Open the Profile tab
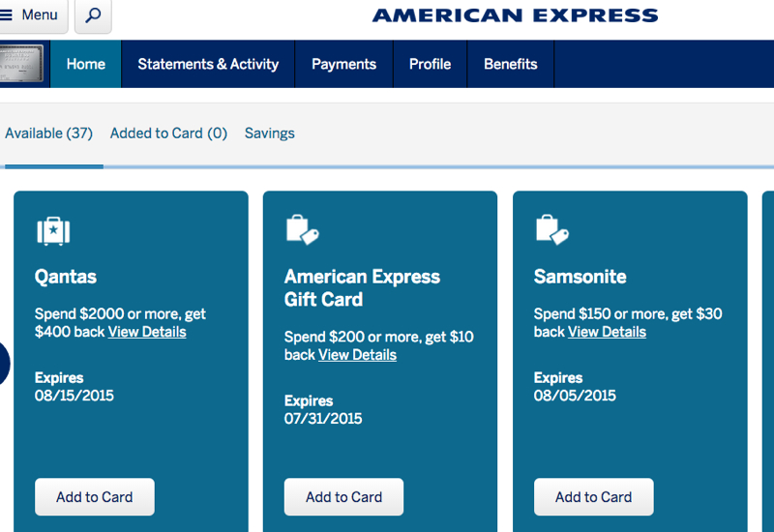 coord(430,64)
